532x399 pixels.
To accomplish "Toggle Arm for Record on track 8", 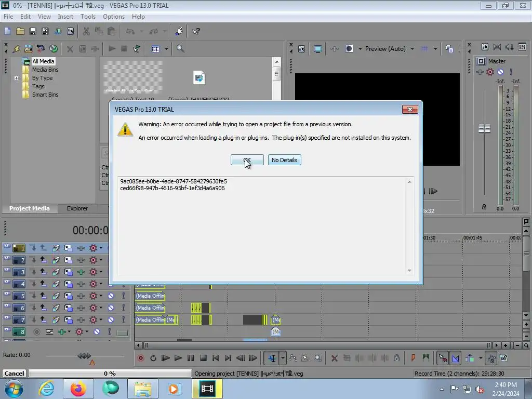I will 37,331.
